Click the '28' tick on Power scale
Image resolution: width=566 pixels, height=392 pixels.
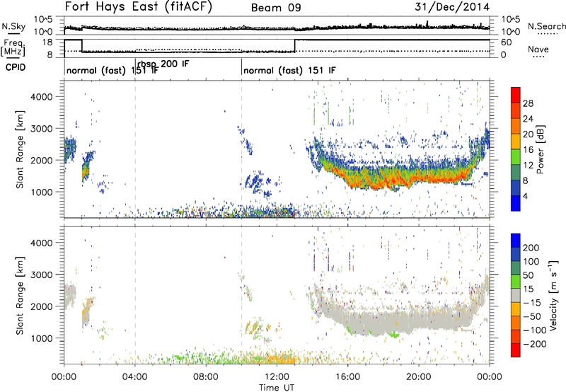(528, 103)
